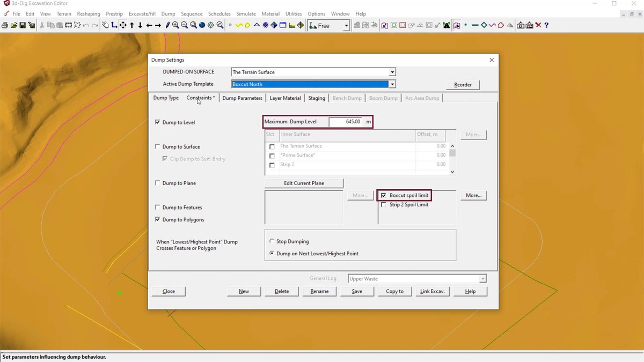This screenshot has height=362, width=644.
Task: Click the zoom out magnifier icon
Action: click(184, 25)
